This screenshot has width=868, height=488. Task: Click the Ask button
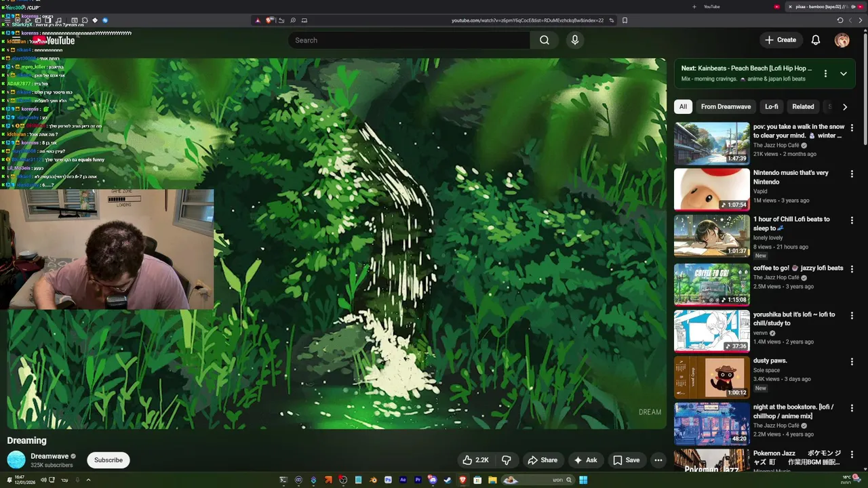coord(585,460)
